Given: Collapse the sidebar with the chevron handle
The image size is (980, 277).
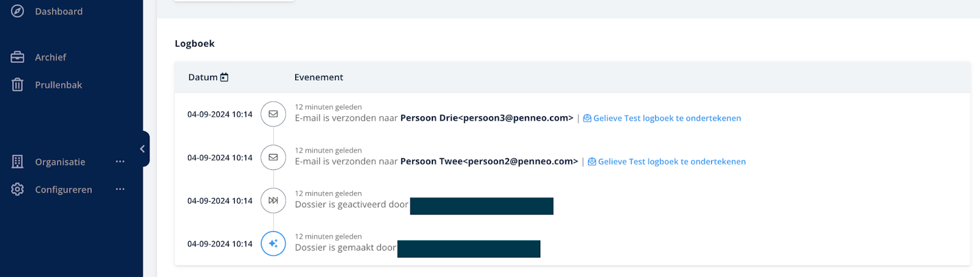Looking at the screenshot, I should pos(143,149).
